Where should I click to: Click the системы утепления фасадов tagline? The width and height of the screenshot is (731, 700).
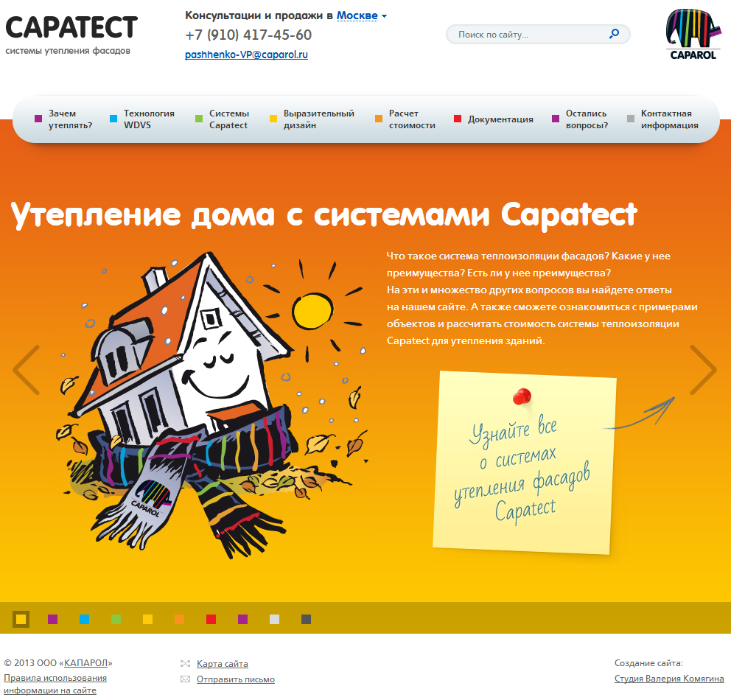point(68,51)
